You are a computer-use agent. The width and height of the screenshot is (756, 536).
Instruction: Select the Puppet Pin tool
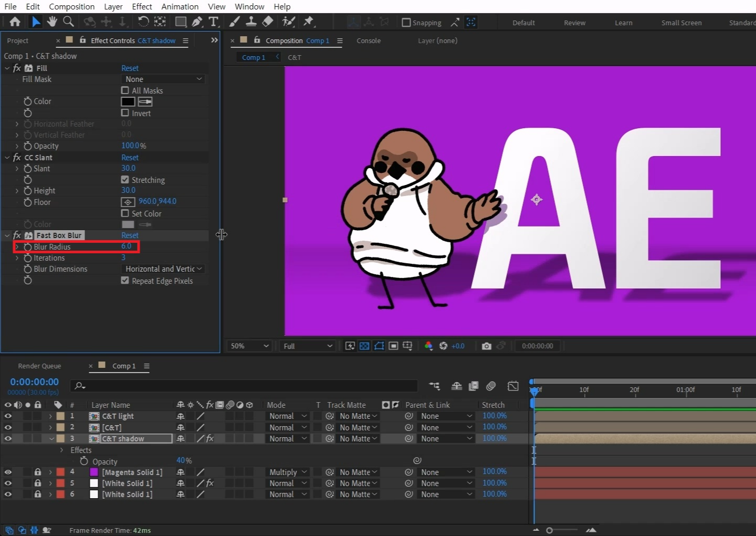coord(309,22)
